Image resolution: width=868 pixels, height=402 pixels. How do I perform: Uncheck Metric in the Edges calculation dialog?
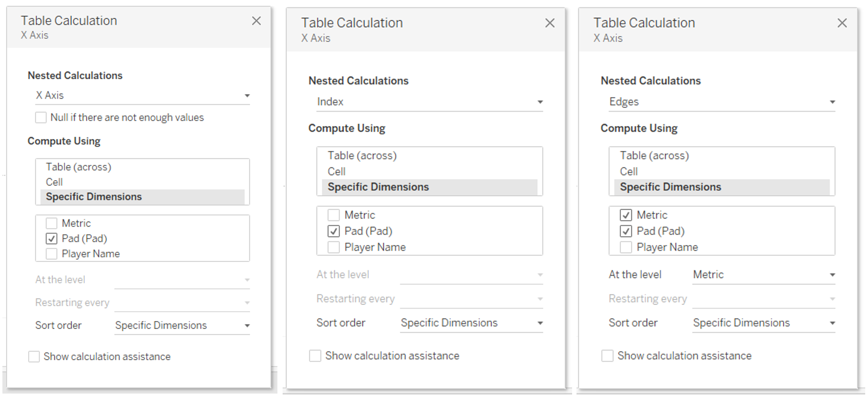point(626,215)
